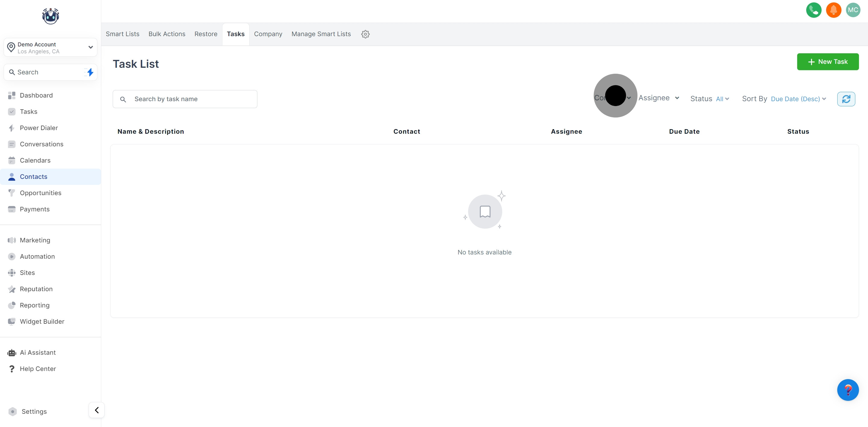Viewport: 868px width, 427px height.
Task: Switch to the Smart Lists tab
Action: pos(122,34)
